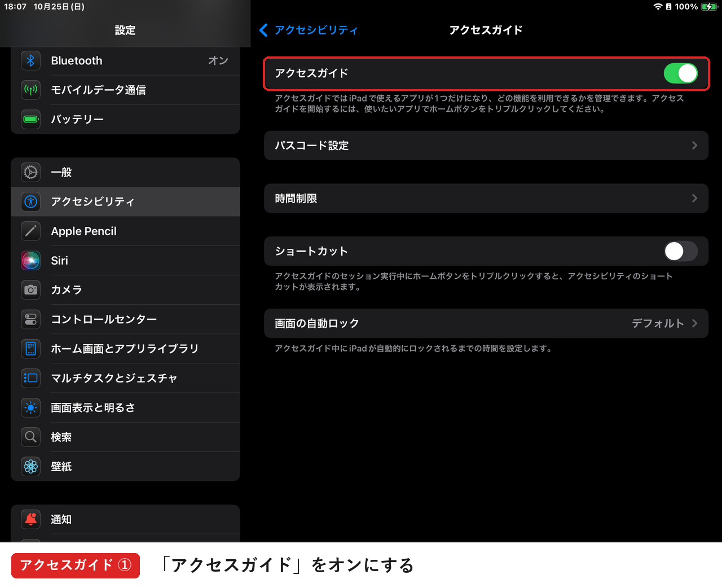Tap the green battery icon
This screenshot has height=588, width=722.
(31, 119)
